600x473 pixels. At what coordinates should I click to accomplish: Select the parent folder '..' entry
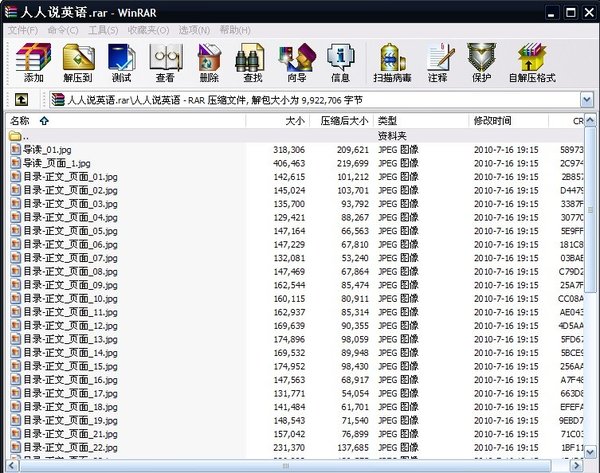pos(18,136)
